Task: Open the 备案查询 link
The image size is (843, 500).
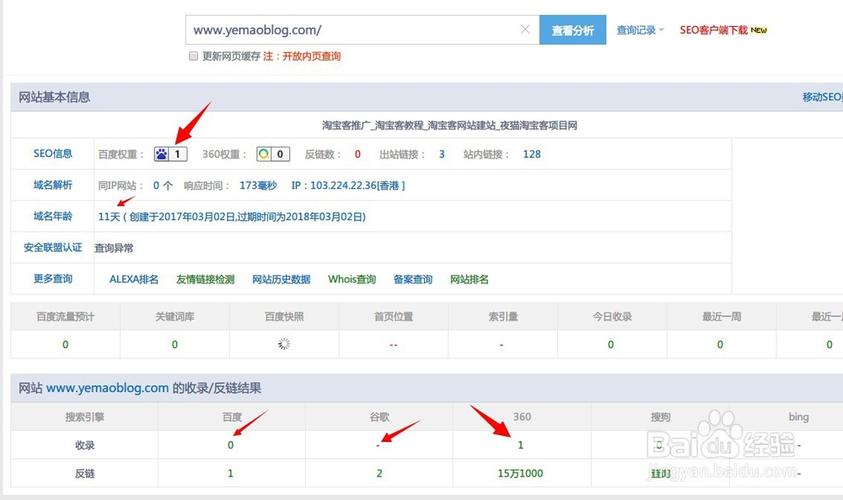Action: pos(413,279)
